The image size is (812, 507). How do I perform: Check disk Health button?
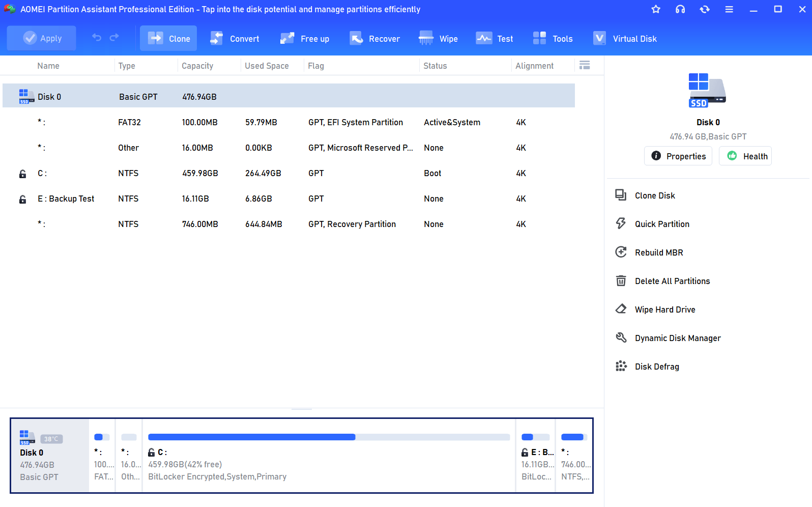click(745, 156)
